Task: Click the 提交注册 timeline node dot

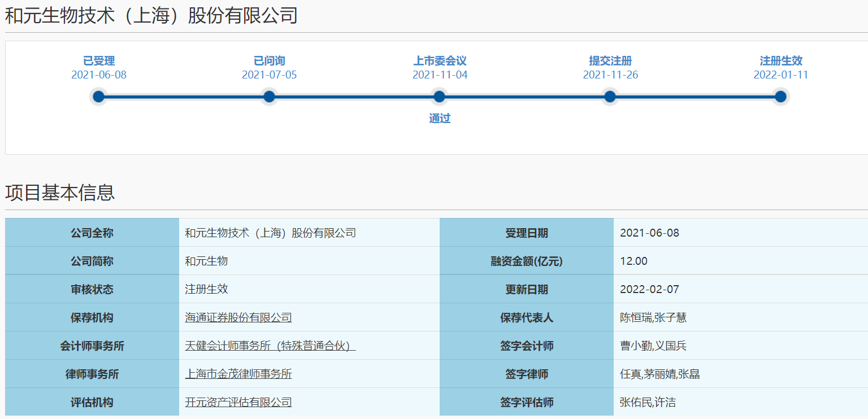Action: click(610, 97)
